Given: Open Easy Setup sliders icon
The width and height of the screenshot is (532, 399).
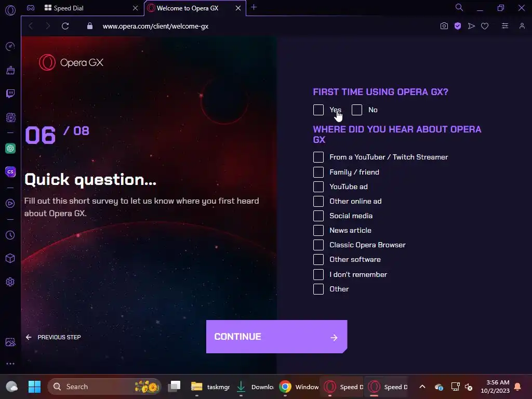Looking at the screenshot, I should [x=505, y=26].
